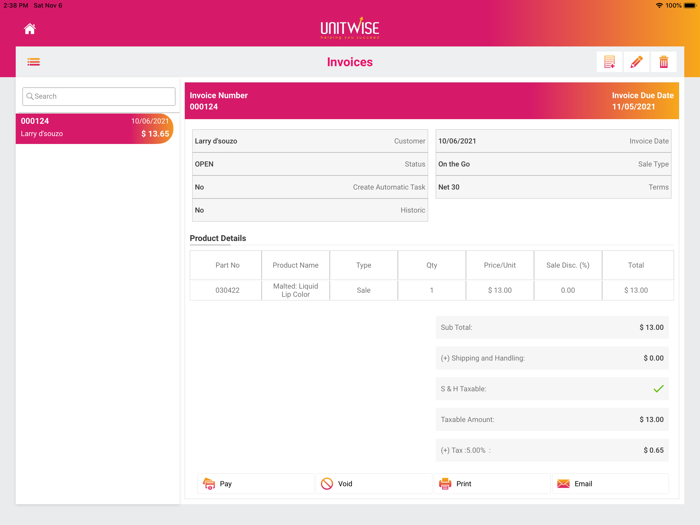This screenshot has width=700, height=525.
Task: Click the Tax 5.00% row
Action: (552, 450)
